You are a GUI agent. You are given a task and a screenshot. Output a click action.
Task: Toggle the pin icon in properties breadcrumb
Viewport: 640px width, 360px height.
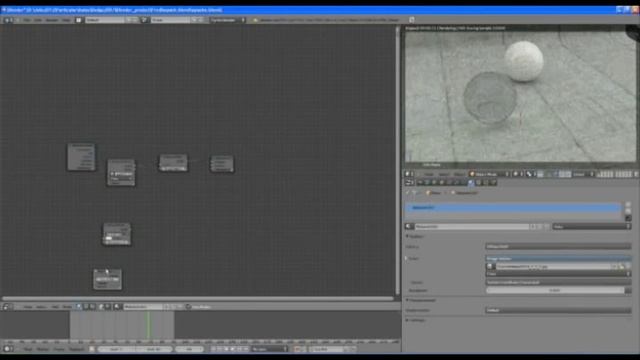(x=408, y=193)
